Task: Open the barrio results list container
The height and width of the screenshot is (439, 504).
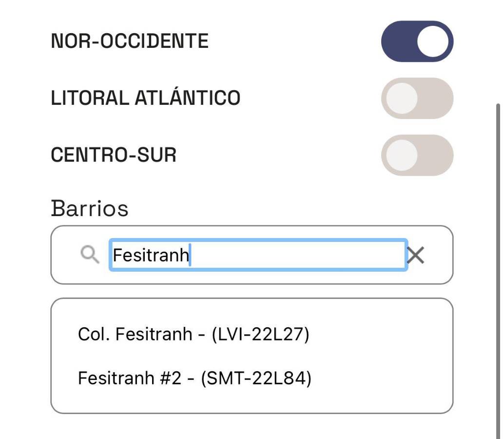Action: pyautogui.click(x=252, y=355)
